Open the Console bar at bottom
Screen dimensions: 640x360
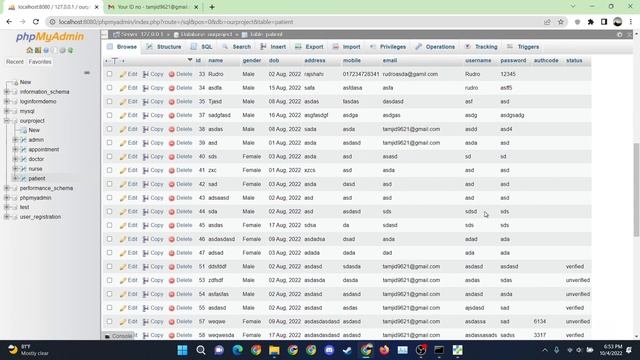pyautogui.click(x=118, y=336)
